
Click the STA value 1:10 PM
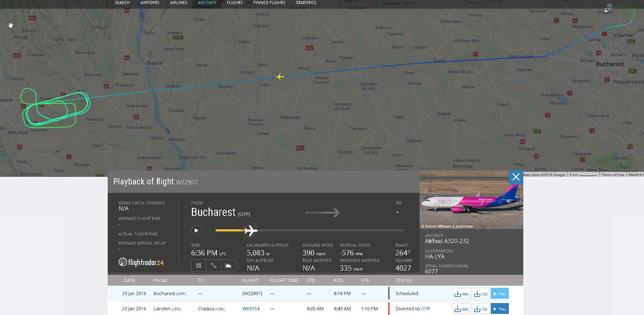tap(369, 309)
